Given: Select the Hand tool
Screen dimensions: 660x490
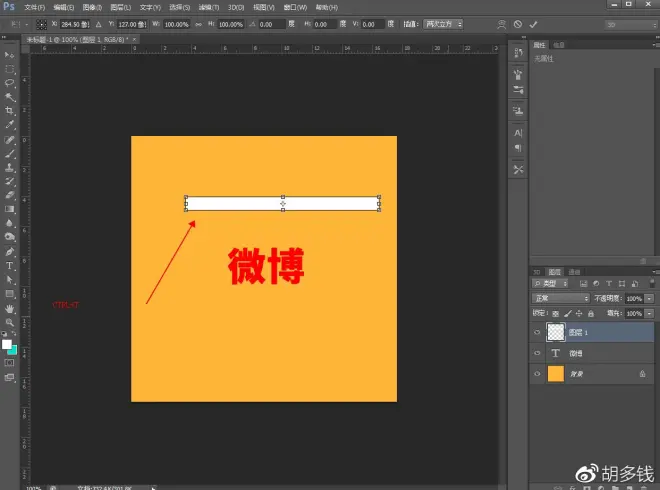Looking at the screenshot, I should click(x=9, y=309).
